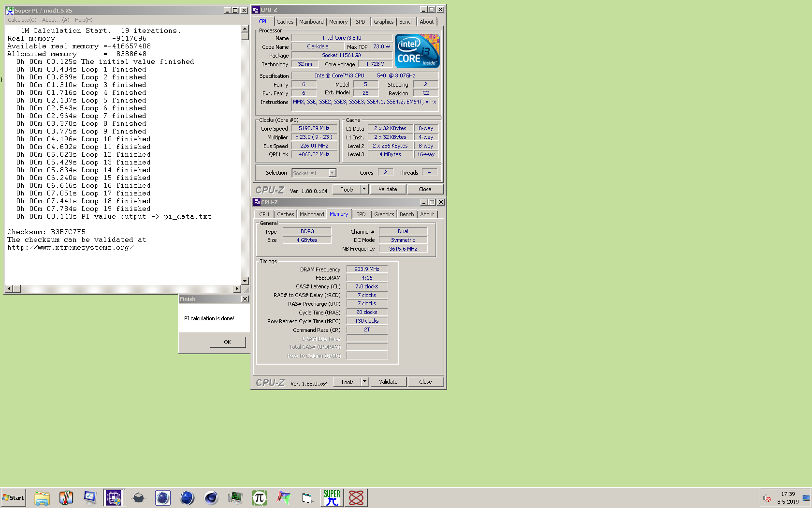Switch to SPD tab in top CPU-Z
812x508 pixels.
click(x=361, y=22)
